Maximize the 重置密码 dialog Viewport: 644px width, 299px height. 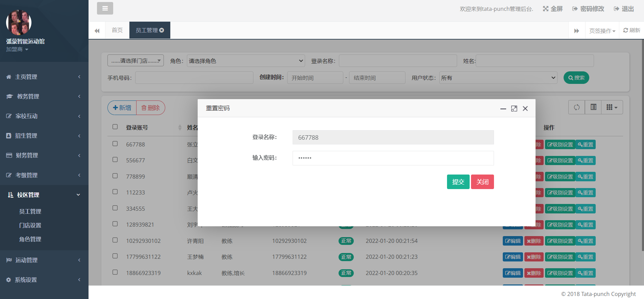click(x=514, y=109)
